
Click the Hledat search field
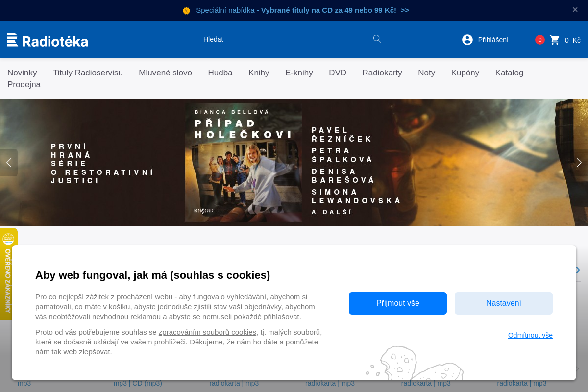pyautogui.click(x=287, y=39)
